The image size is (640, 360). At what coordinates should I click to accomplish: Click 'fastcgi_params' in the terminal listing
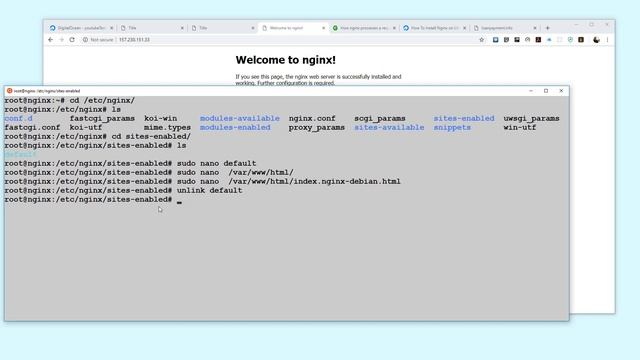tap(102, 118)
